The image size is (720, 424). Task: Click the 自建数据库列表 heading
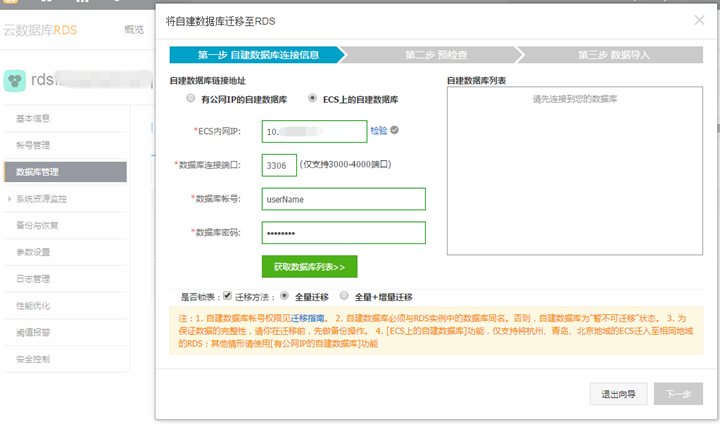pos(477,81)
